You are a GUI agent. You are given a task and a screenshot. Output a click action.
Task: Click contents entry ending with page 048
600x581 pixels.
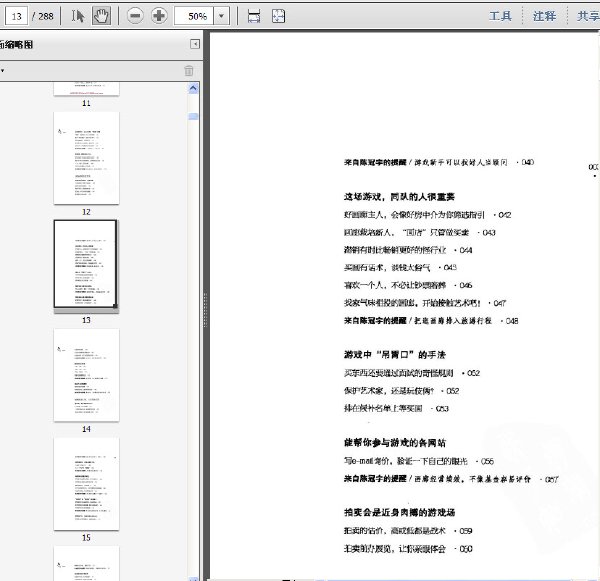(431, 321)
